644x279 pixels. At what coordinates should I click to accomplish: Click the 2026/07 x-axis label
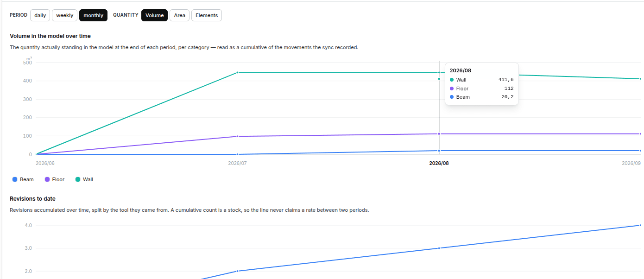(x=237, y=163)
